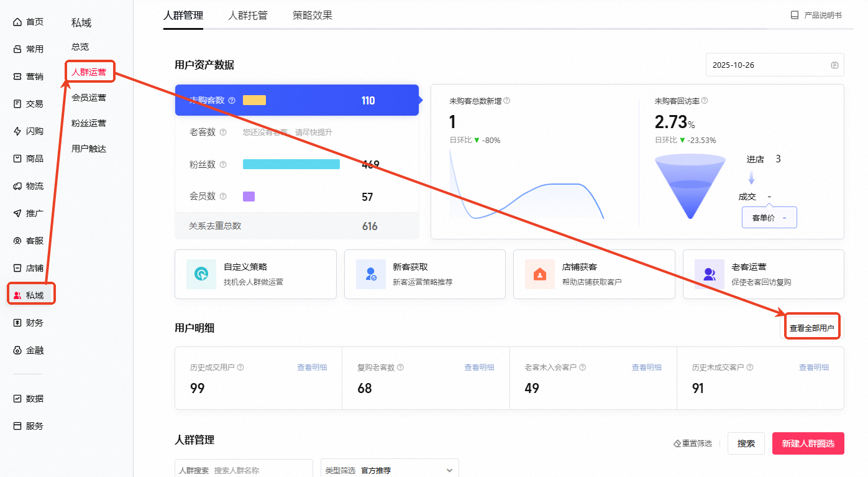
Task: Open 用户触达 in the submenu
Action: tap(89, 149)
